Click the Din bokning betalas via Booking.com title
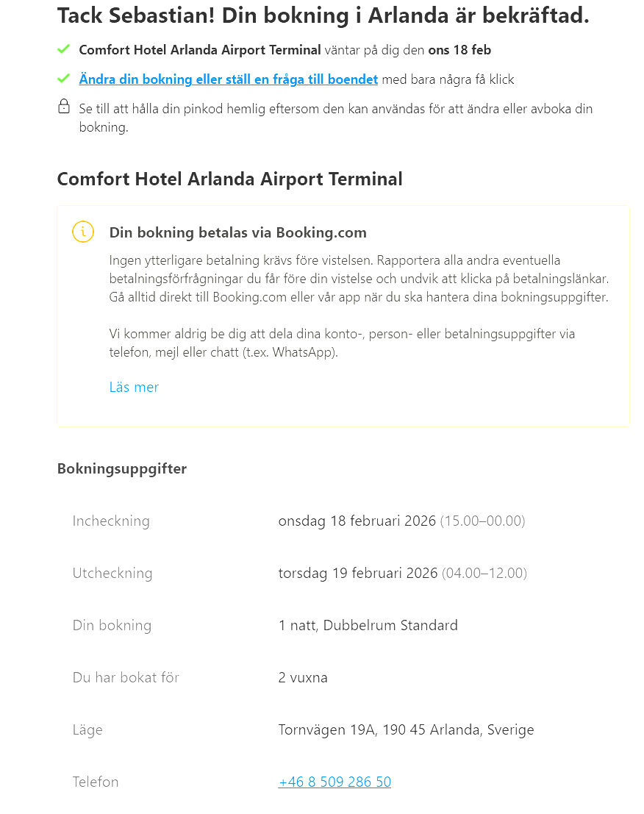644x814 pixels. [x=237, y=232]
